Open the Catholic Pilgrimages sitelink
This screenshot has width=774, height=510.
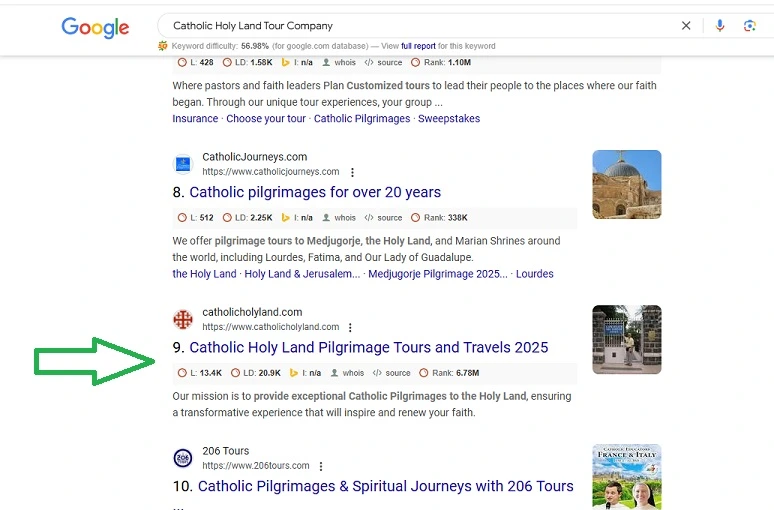[x=362, y=118]
